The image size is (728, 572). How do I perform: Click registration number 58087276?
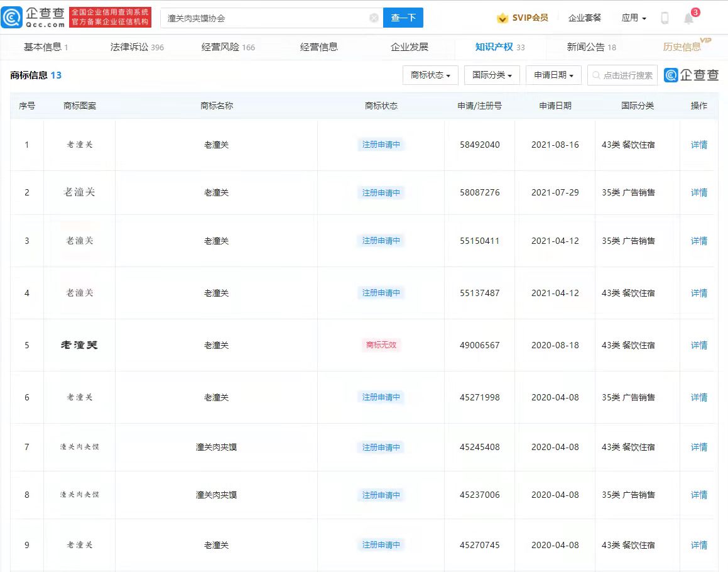pyautogui.click(x=480, y=192)
